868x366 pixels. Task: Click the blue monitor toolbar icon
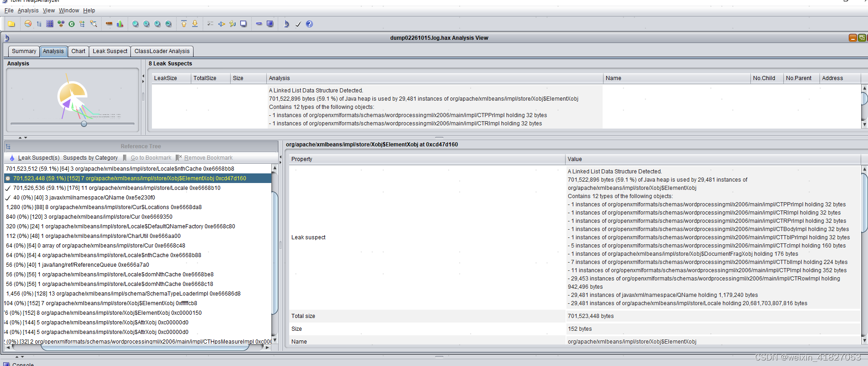pos(270,24)
